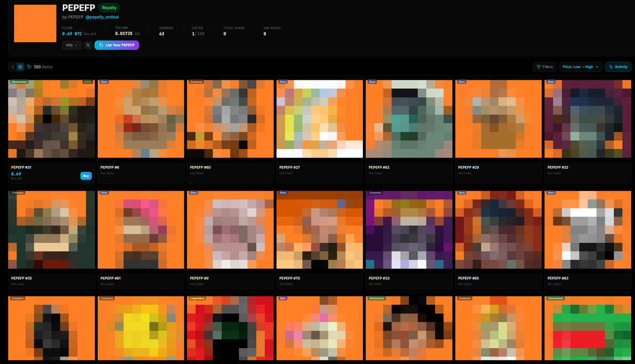Open the thumbnail tagged Epic

click(319, 329)
